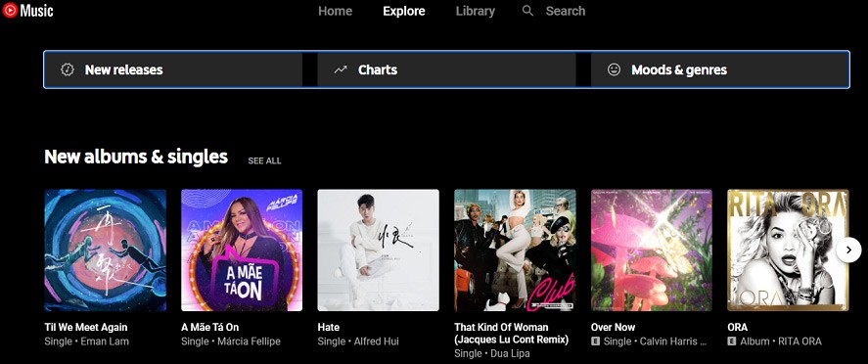This screenshot has height=364, width=868.
Task: Open the Over Now cover art
Action: point(652,250)
